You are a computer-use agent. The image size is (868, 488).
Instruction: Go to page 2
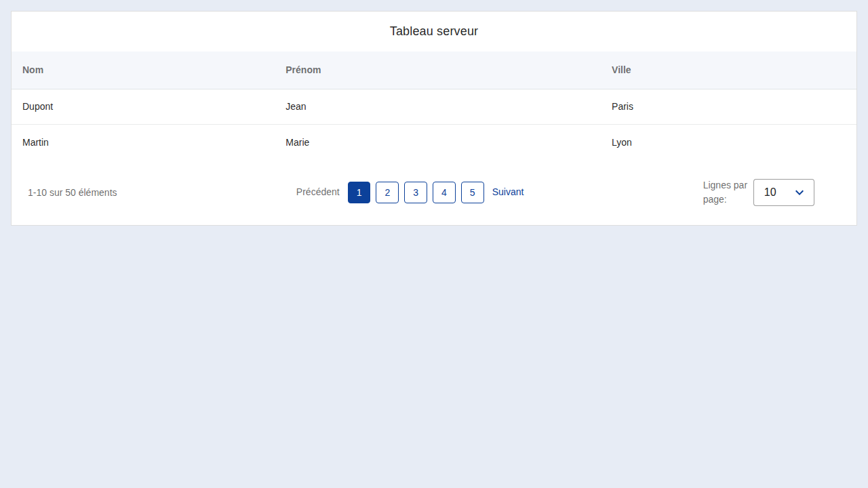[x=387, y=192]
